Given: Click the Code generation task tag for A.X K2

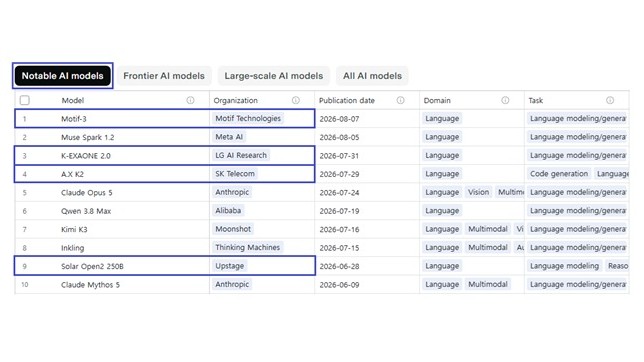Looking at the screenshot, I should (559, 174).
